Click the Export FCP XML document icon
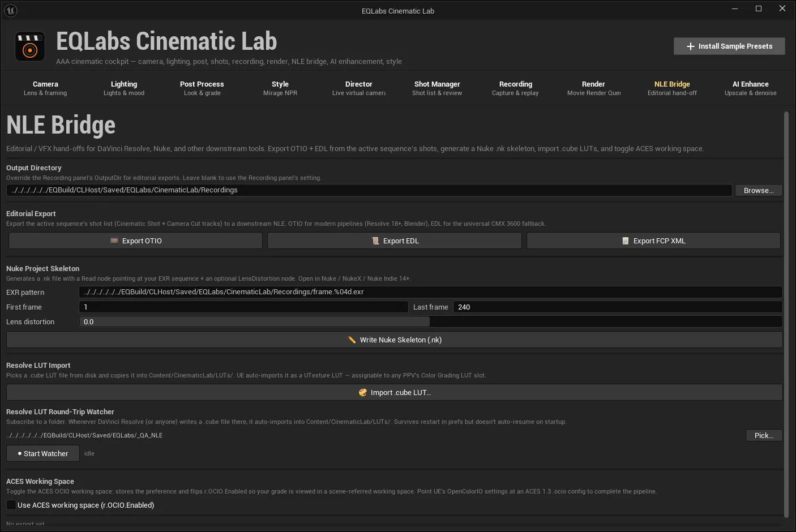The image size is (796, 532). coord(626,241)
